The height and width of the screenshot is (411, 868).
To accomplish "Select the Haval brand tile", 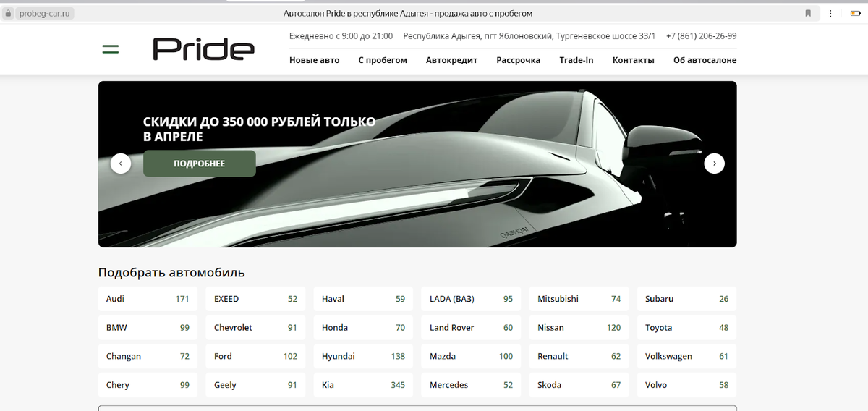I will [363, 299].
